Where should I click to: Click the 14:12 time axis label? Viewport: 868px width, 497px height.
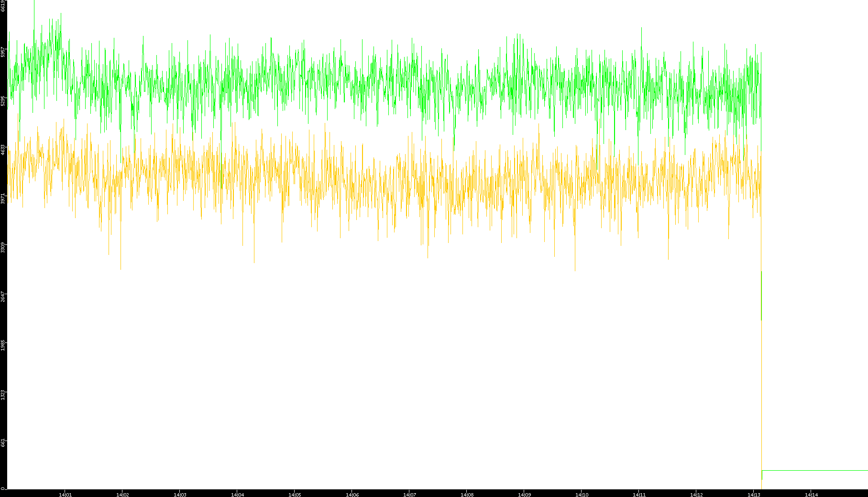(696, 495)
